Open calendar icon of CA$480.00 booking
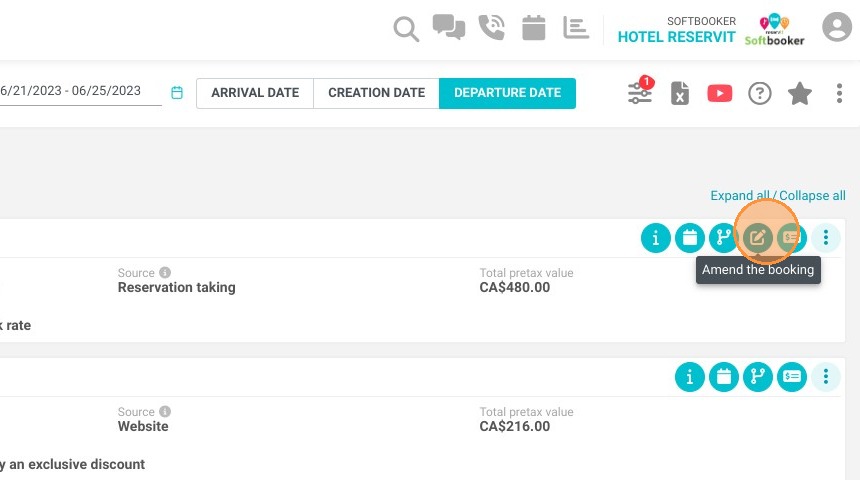Image resolution: width=860 pixels, height=480 pixels. 689,238
